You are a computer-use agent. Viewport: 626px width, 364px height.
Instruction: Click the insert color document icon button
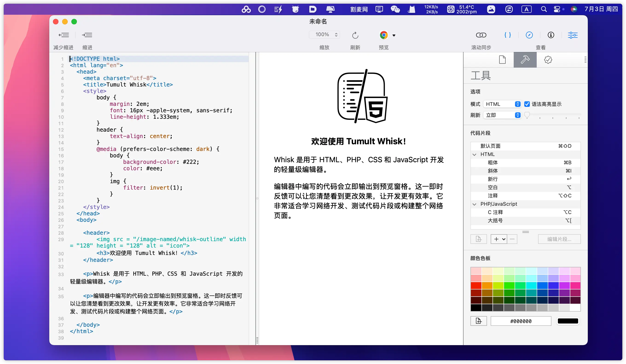pos(478,321)
